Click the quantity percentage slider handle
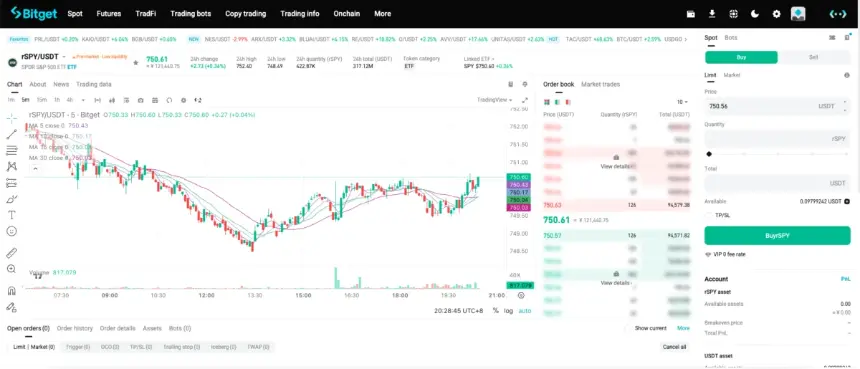 pyautogui.click(x=709, y=154)
